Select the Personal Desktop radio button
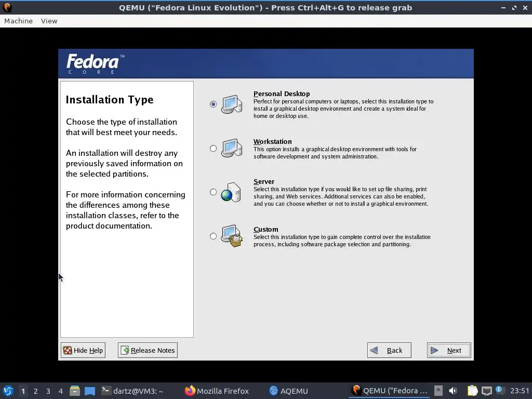 213,104
